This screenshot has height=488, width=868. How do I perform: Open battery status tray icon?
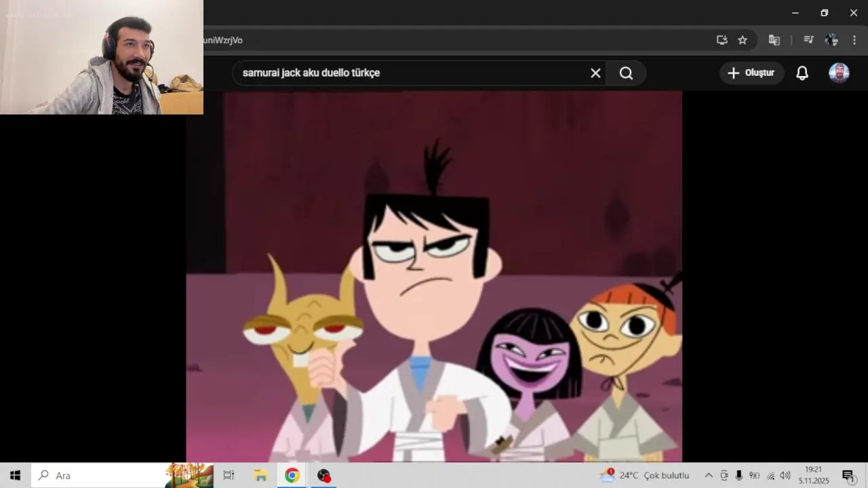[x=754, y=475]
